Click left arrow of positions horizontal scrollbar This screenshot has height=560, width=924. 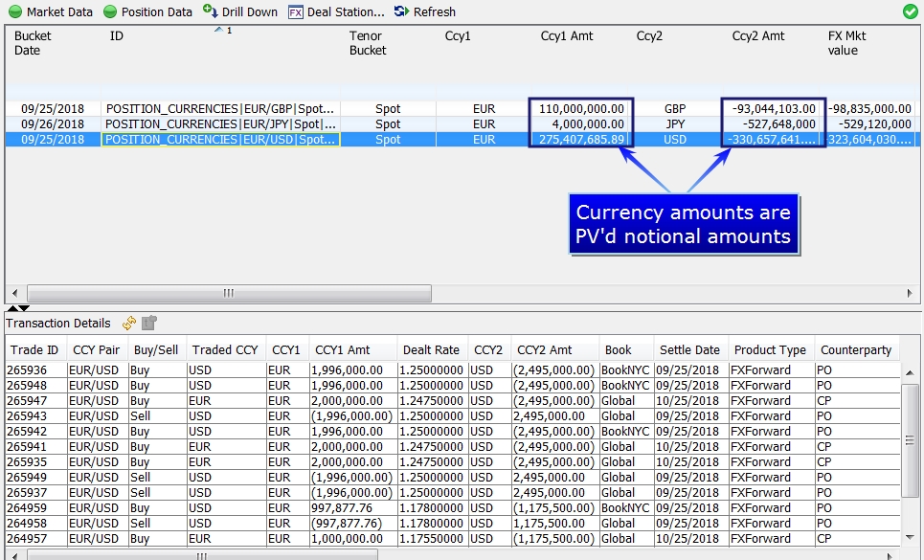14,293
